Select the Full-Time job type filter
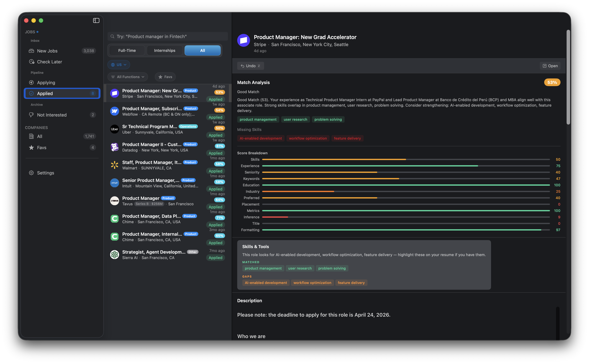This screenshot has width=589, height=364. click(127, 51)
